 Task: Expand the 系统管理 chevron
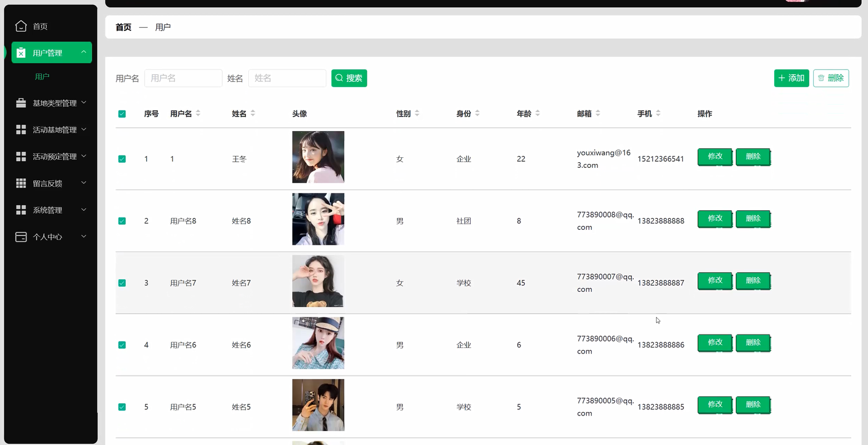[x=84, y=209]
